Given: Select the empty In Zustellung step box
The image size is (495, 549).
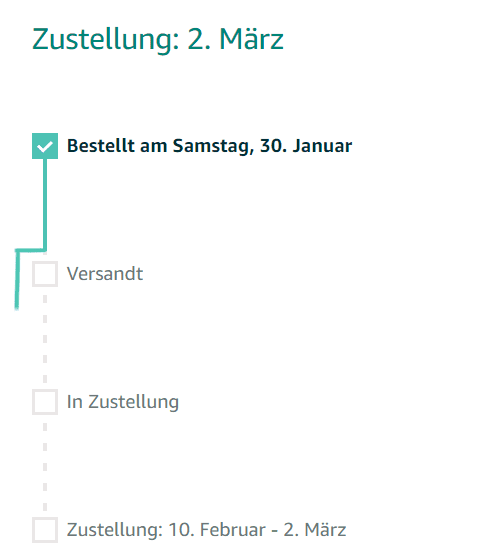Looking at the screenshot, I should coord(45,402).
